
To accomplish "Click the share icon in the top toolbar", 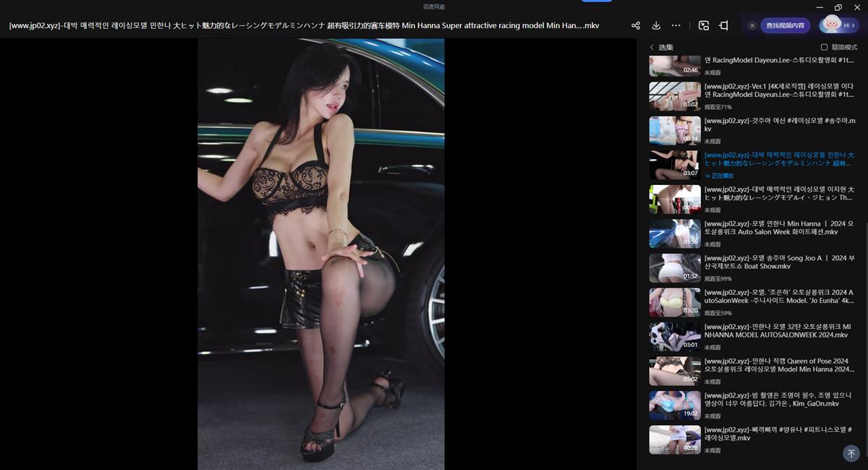I will point(635,25).
